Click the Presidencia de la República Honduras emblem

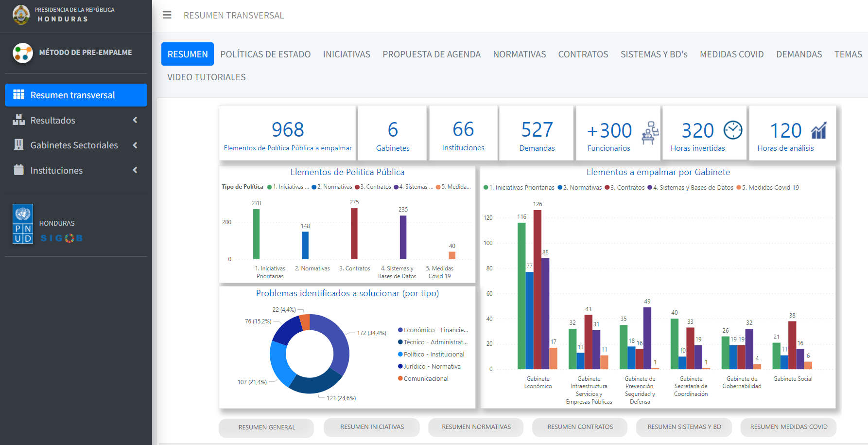[x=21, y=15]
